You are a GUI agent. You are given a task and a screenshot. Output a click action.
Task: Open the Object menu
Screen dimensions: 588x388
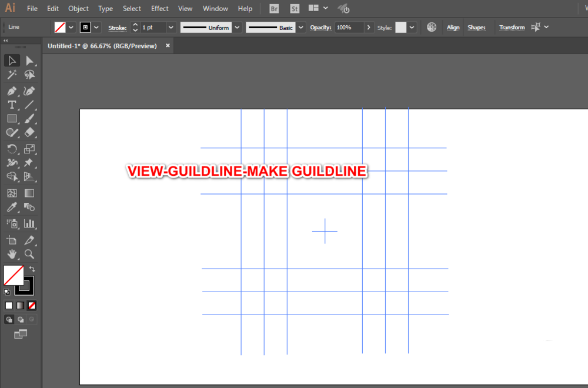pyautogui.click(x=78, y=9)
